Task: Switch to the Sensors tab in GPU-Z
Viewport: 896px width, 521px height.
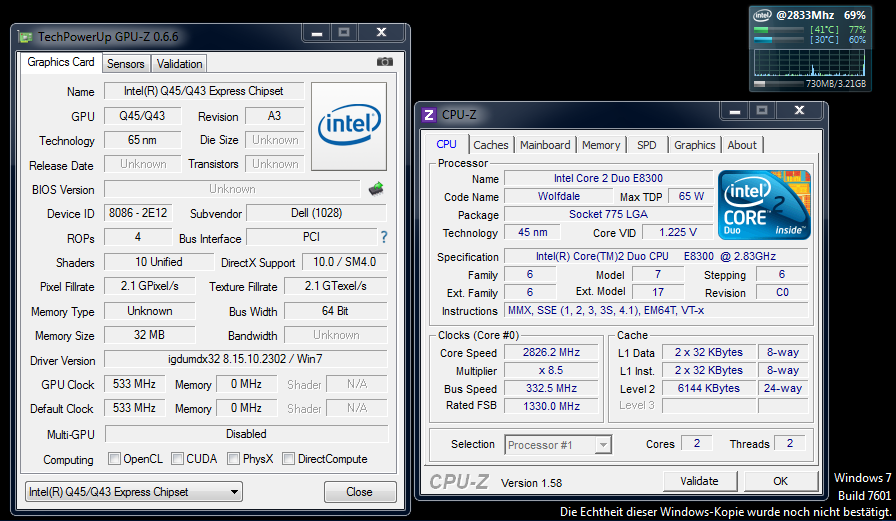Action: [x=126, y=64]
